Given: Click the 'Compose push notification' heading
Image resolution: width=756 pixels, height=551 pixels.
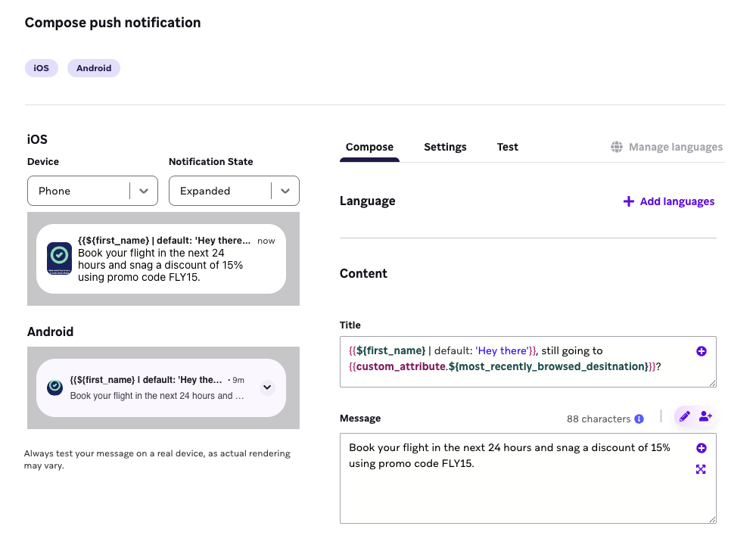Looking at the screenshot, I should (x=113, y=23).
